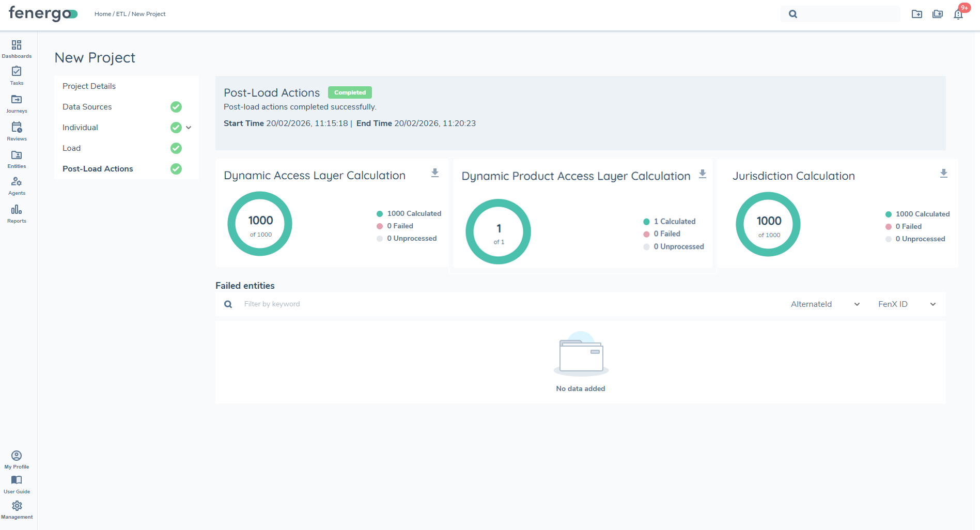
Task: Open the Dashboards sidebar icon
Action: 17,49
